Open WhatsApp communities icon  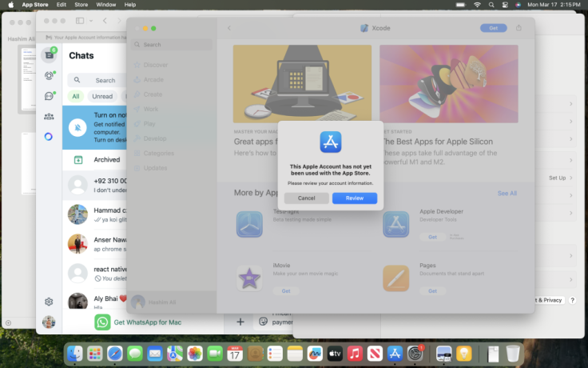pos(49,117)
